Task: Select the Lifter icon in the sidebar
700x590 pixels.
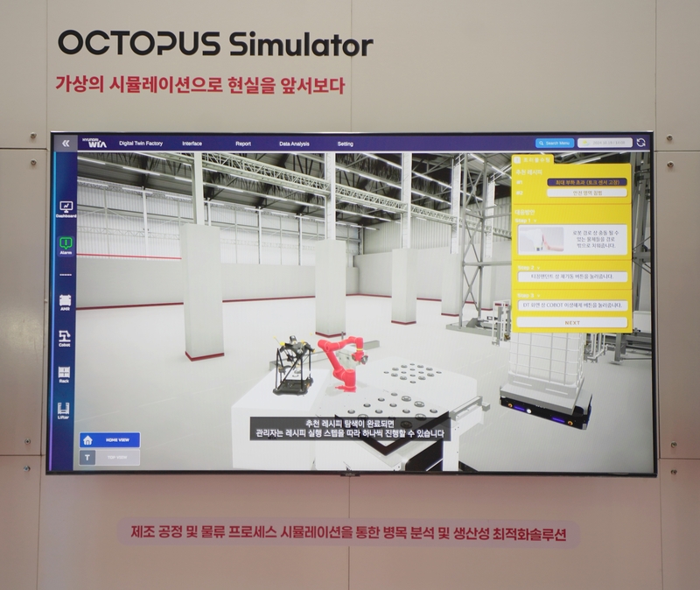Action: click(x=64, y=410)
